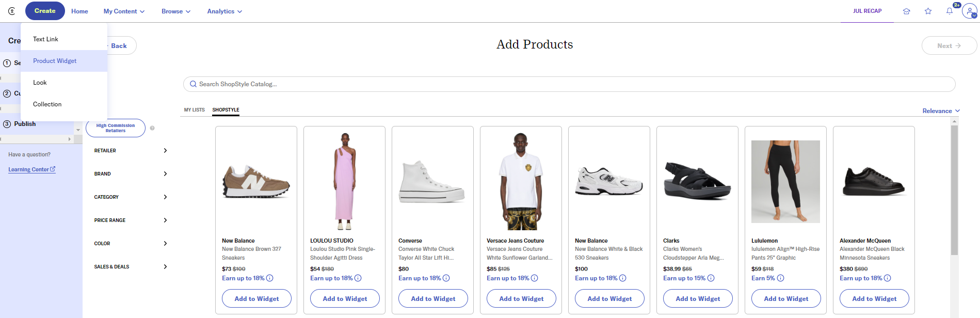Click the Alexander McQueen sneaker thumbnail
980x318 pixels.
874,182
